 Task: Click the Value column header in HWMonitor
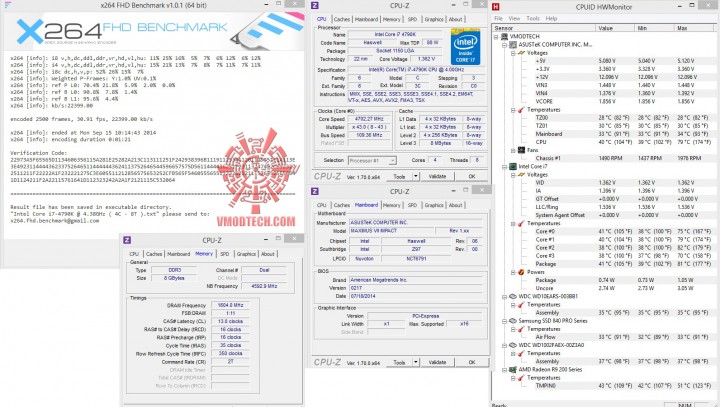click(616, 28)
